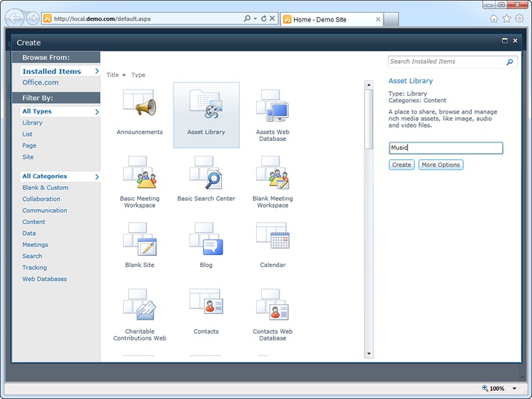Click the Asset Library heading link
The height and width of the screenshot is (399, 532).
click(x=410, y=81)
